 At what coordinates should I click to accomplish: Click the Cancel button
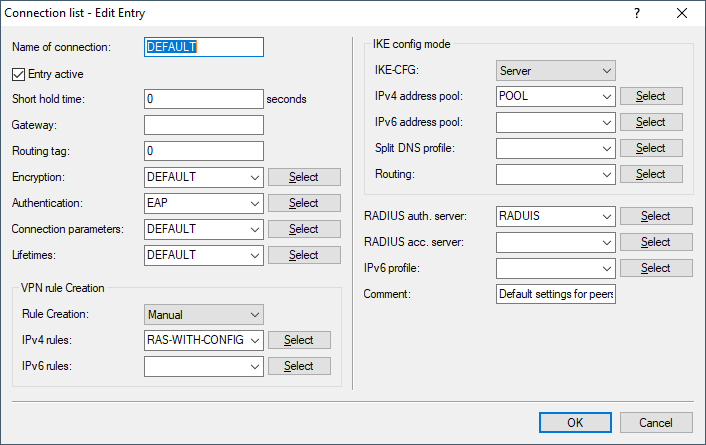[x=656, y=423]
